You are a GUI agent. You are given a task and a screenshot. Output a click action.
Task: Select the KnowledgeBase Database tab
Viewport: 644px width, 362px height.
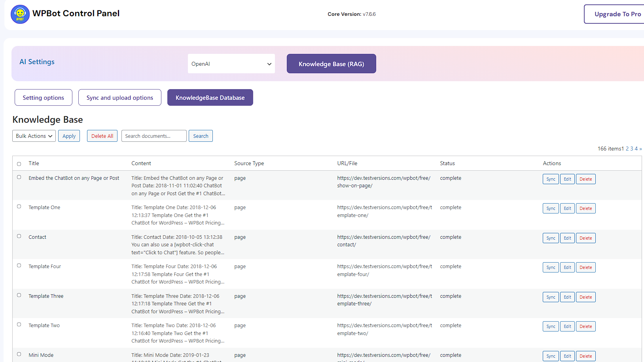click(210, 97)
